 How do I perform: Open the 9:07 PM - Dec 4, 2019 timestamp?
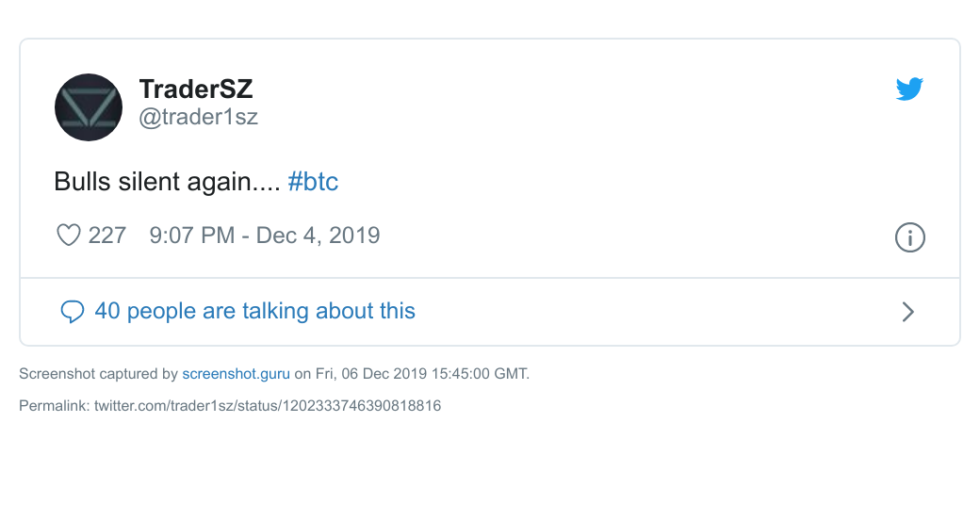[x=265, y=236]
